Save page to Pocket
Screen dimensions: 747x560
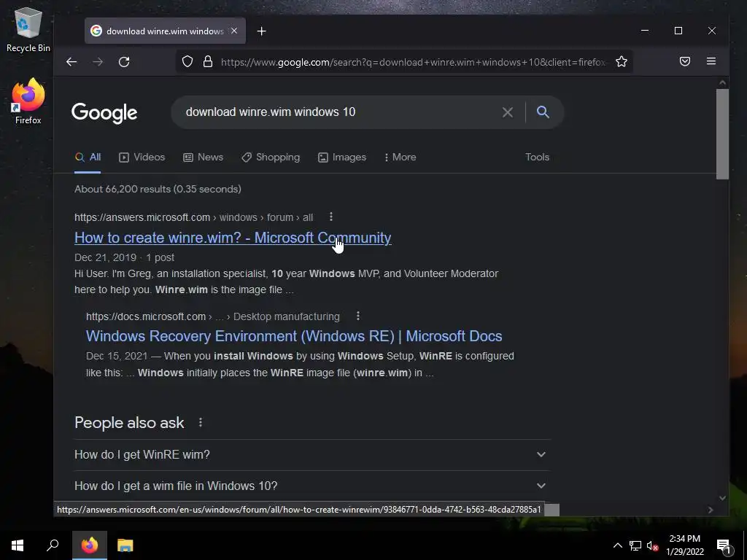[684, 61]
